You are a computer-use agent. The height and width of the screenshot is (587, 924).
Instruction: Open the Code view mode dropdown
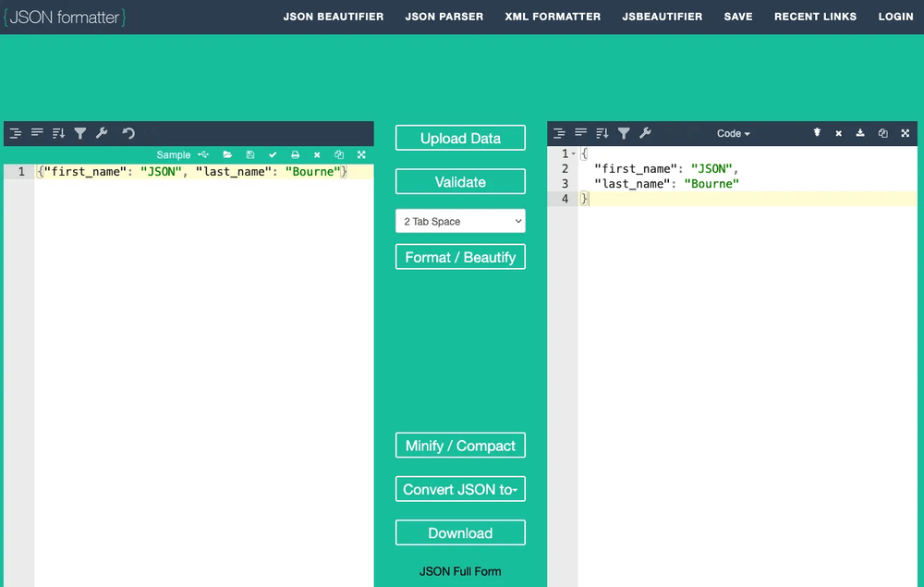(x=733, y=133)
